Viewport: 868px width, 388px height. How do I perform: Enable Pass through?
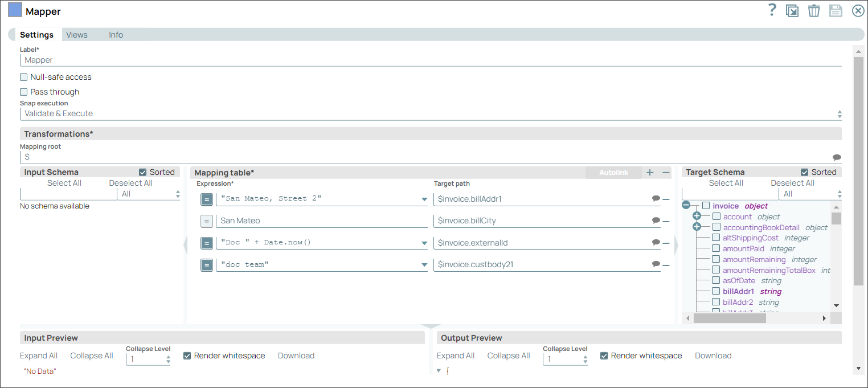pyautogui.click(x=23, y=91)
